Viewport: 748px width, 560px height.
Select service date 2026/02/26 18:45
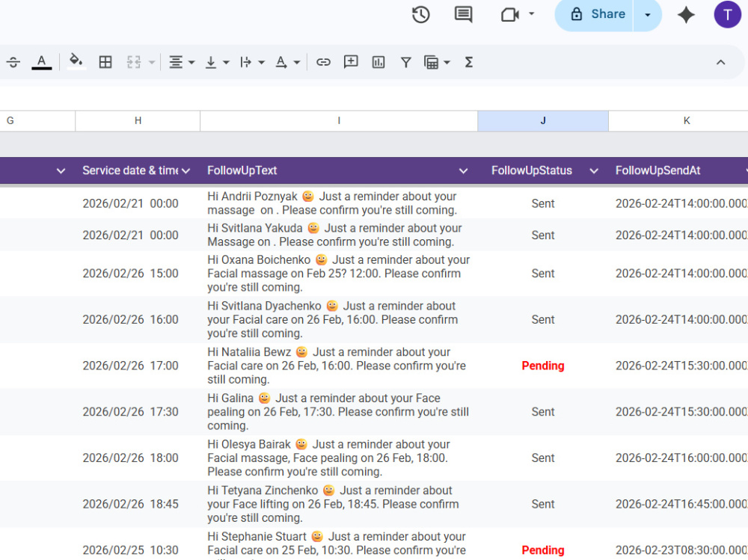tap(138, 504)
